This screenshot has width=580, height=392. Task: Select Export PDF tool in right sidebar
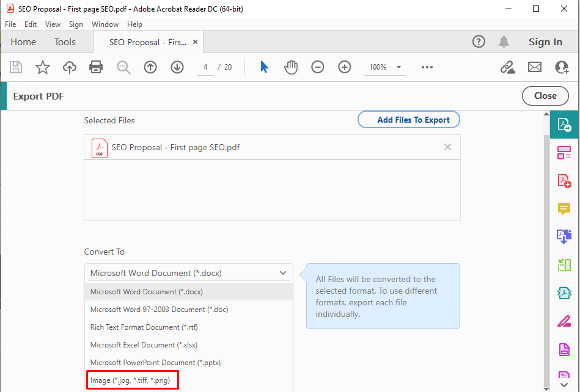pyautogui.click(x=565, y=125)
